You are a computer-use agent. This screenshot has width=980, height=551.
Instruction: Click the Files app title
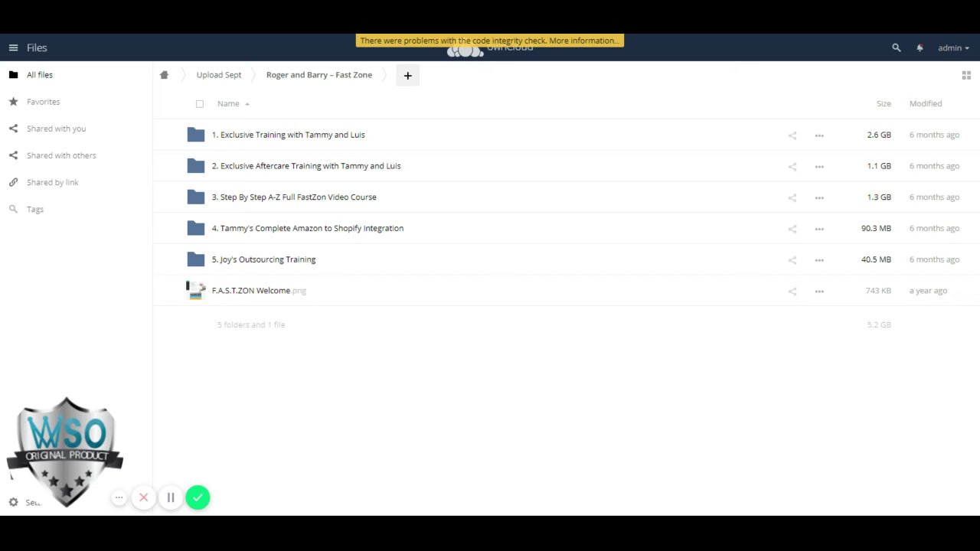37,47
